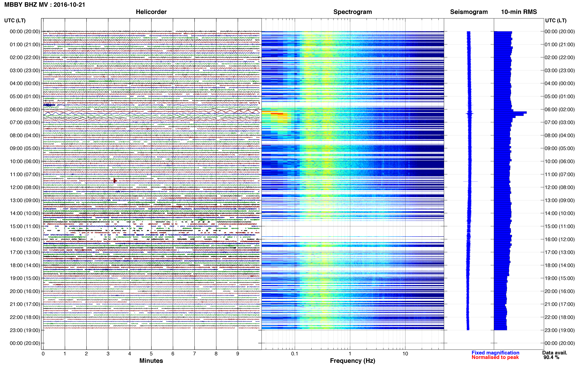This screenshot has height=368, width=588.
Task: Click the '0' tick on the Minutes axis
Action: coord(43,354)
